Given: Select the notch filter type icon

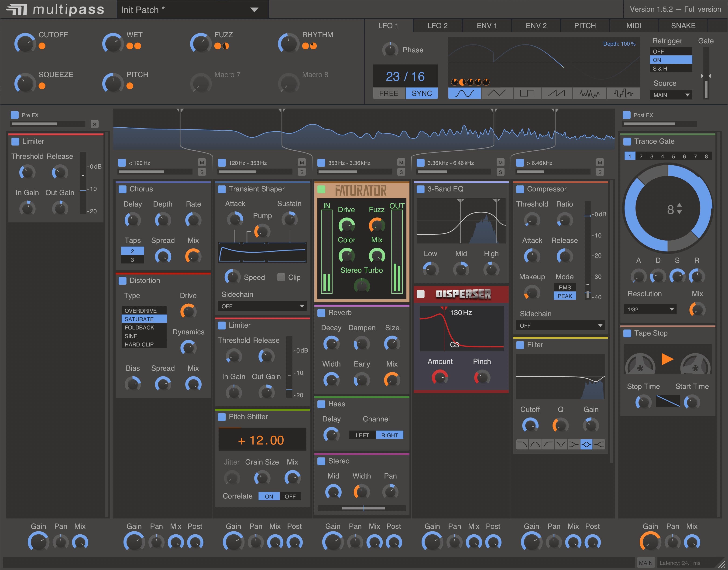Looking at the screenshot, I should pos(561,444).
